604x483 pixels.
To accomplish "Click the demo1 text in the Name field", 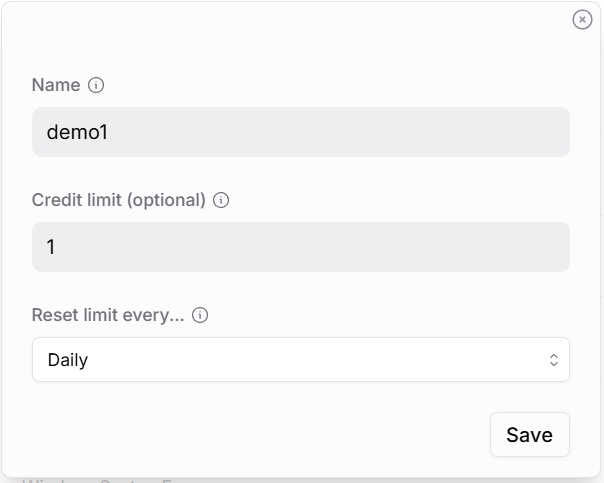I will [77, 132].
